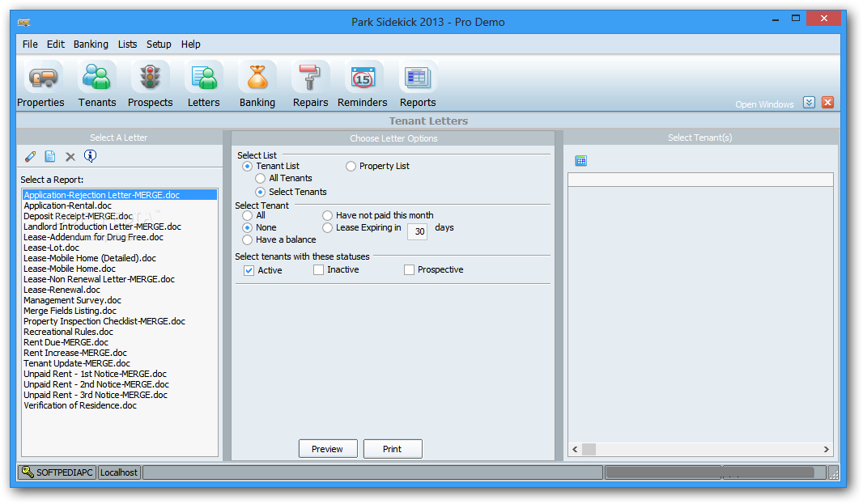Select Unpaid Rent - 2nd Notice-MERGE.doc
The height and width of the screenshot is (504, 863).
click(96, 384)
